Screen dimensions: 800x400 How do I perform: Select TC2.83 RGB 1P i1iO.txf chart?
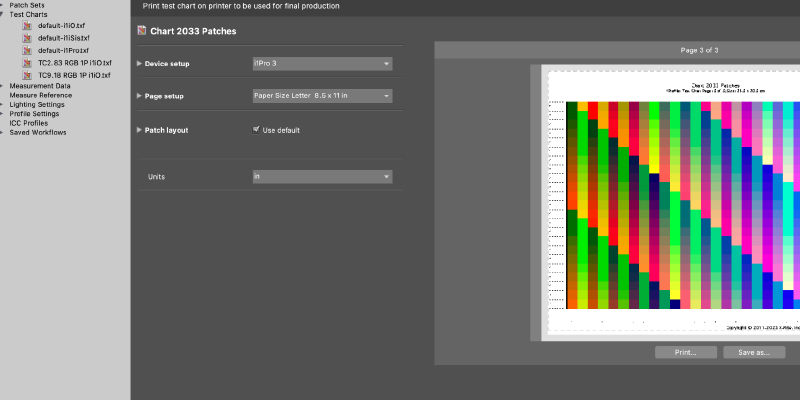tap(74, 63)
